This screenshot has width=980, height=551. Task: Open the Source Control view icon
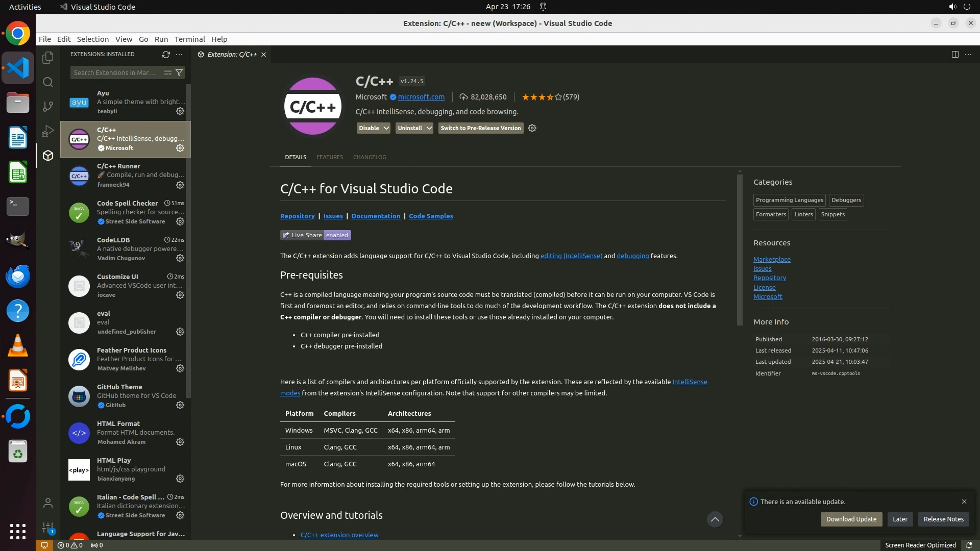coord(48,106)
